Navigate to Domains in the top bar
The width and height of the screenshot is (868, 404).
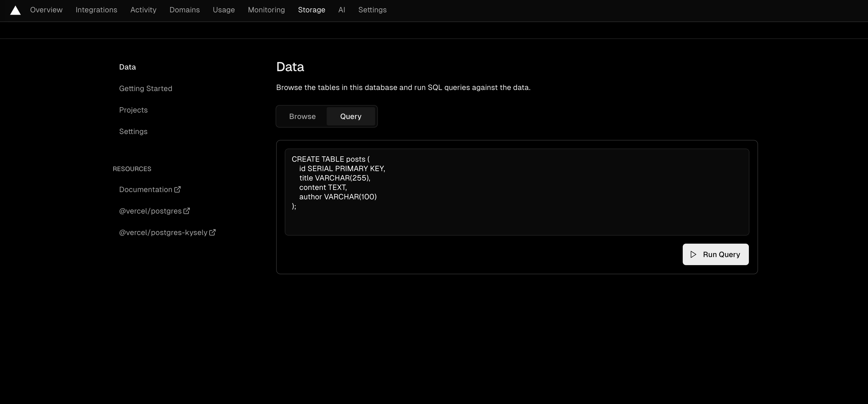click(184, 10)
